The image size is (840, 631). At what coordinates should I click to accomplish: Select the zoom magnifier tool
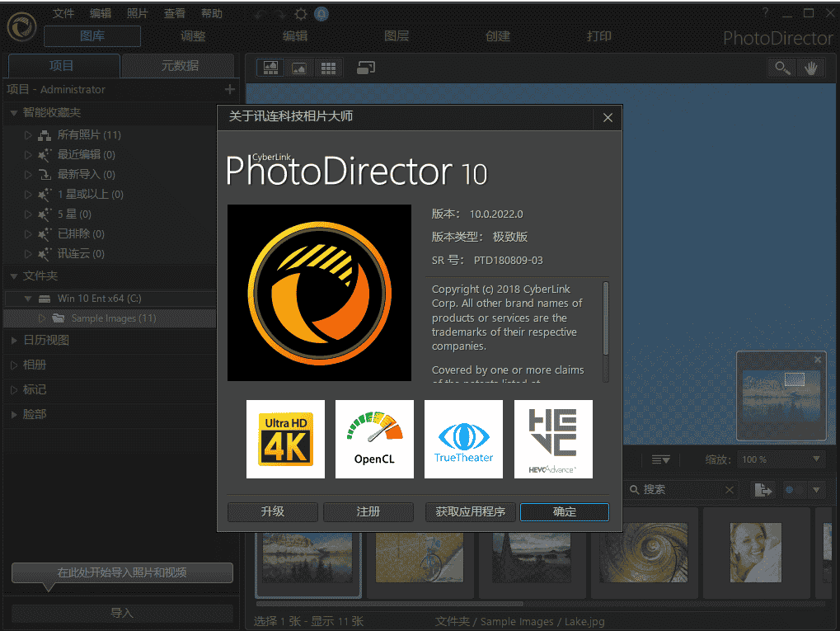tap(779, 68)
